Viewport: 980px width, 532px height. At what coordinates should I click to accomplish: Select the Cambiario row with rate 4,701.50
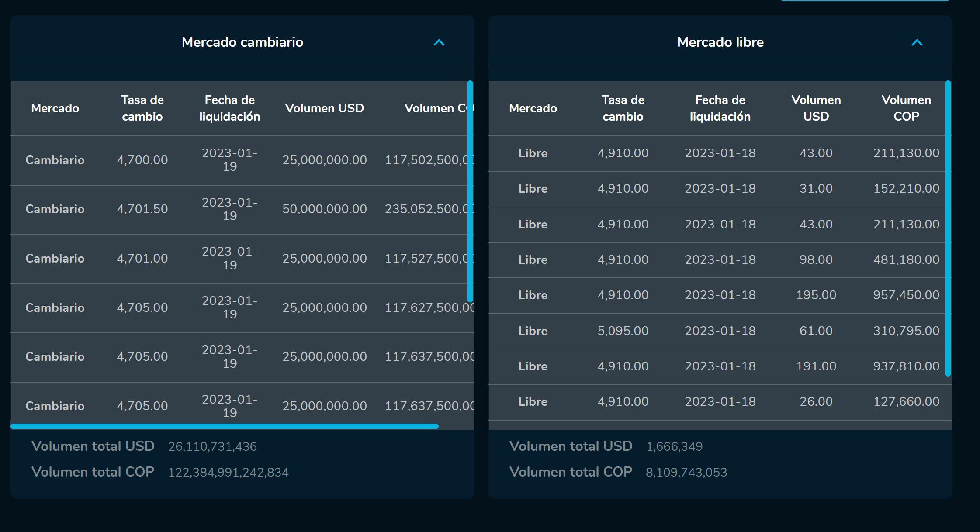[x=142, y=209]
